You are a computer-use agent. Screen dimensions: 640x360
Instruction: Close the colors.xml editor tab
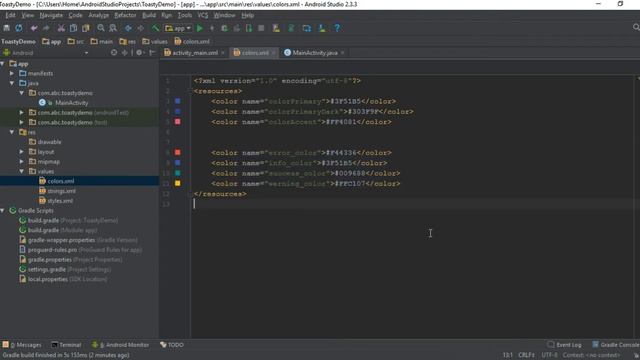coord(273,53)
